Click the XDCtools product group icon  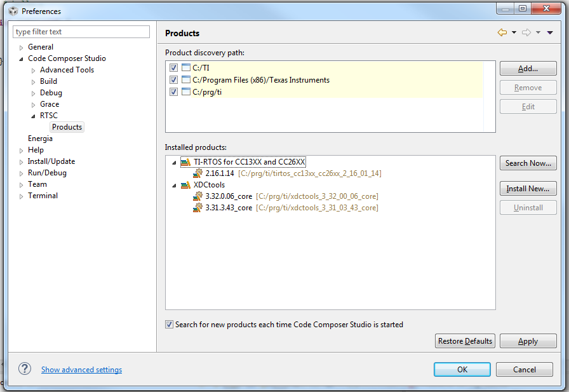tap(185, 185)
